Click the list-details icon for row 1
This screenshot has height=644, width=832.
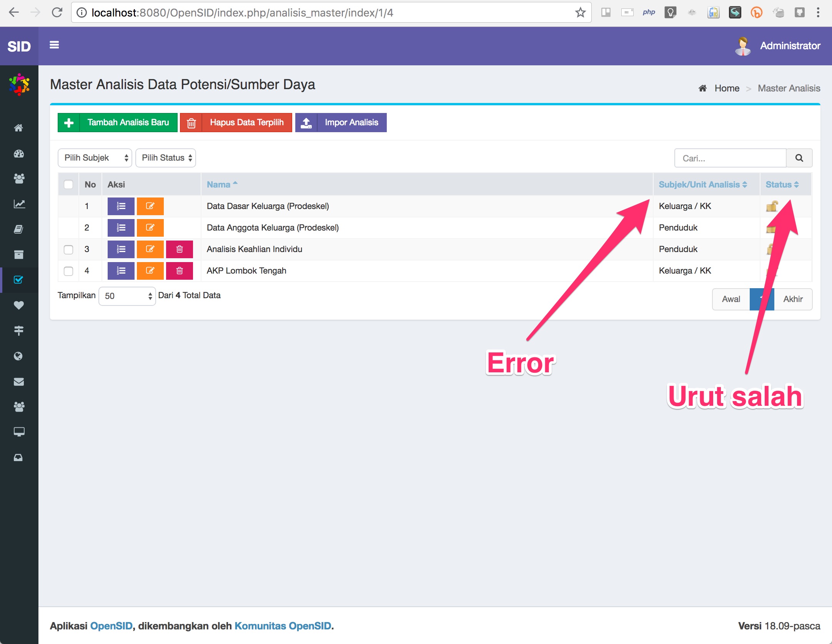[121, 206]
